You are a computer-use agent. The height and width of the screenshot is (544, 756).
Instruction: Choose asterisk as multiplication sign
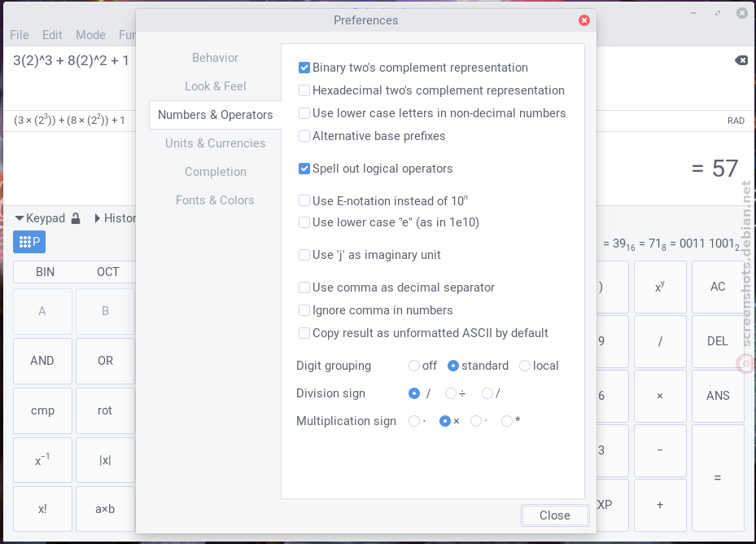click(507, 421)
